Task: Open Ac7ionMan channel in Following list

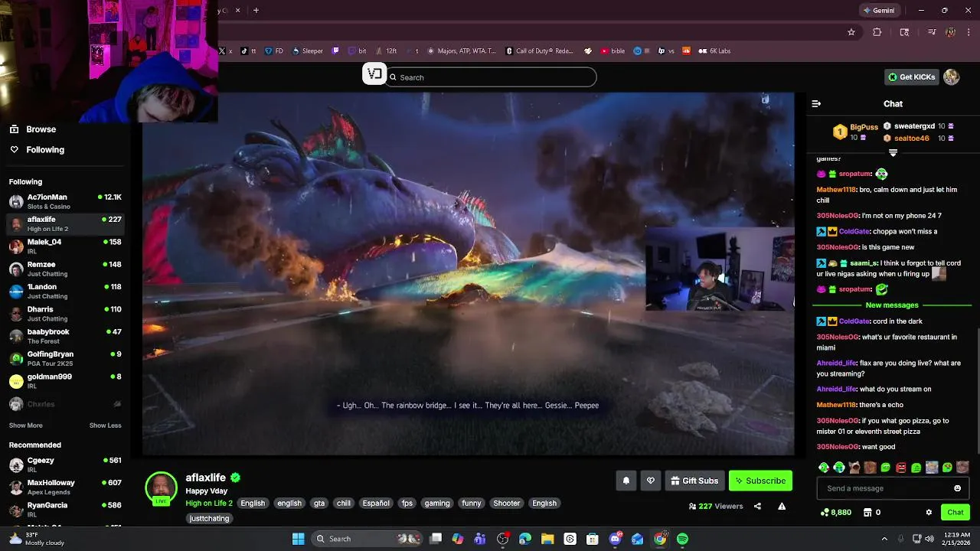Action: click(65, 201)
